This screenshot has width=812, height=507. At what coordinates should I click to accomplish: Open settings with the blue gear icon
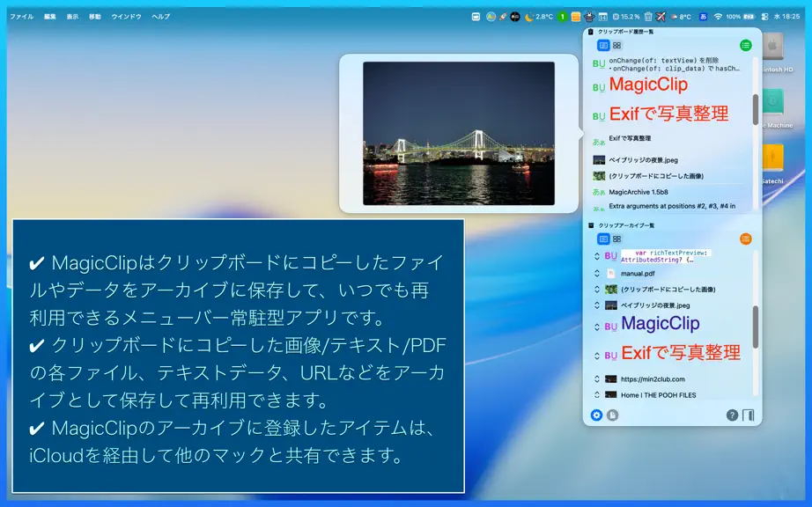pyautogui.click(x=596, y=415)
